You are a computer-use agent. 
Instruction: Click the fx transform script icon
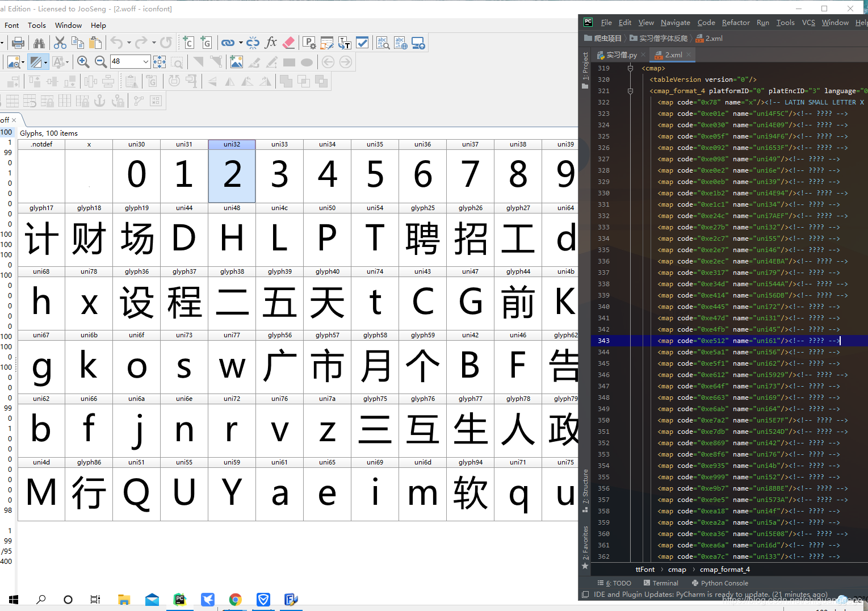[271, 43]
